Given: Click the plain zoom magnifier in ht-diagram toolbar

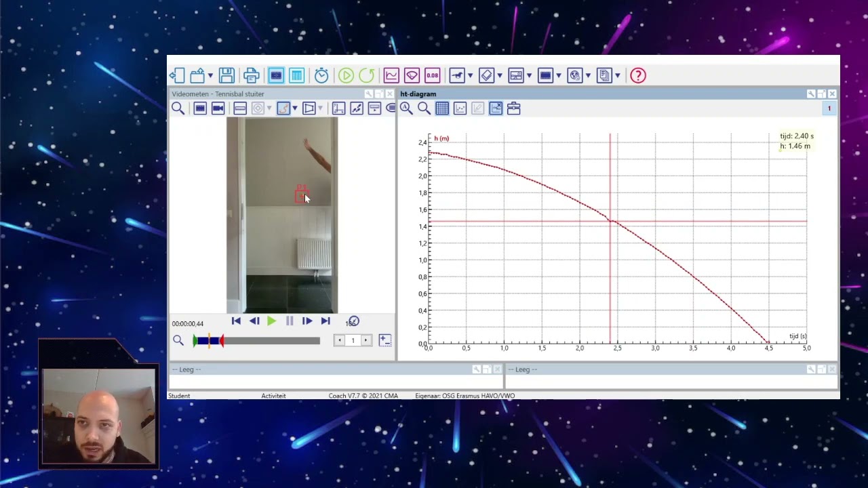Looking at the screenshot, I should [424, 108].
